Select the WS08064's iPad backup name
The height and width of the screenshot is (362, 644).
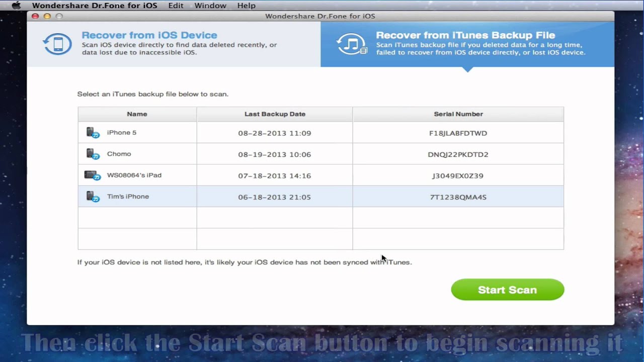(134, 175)
